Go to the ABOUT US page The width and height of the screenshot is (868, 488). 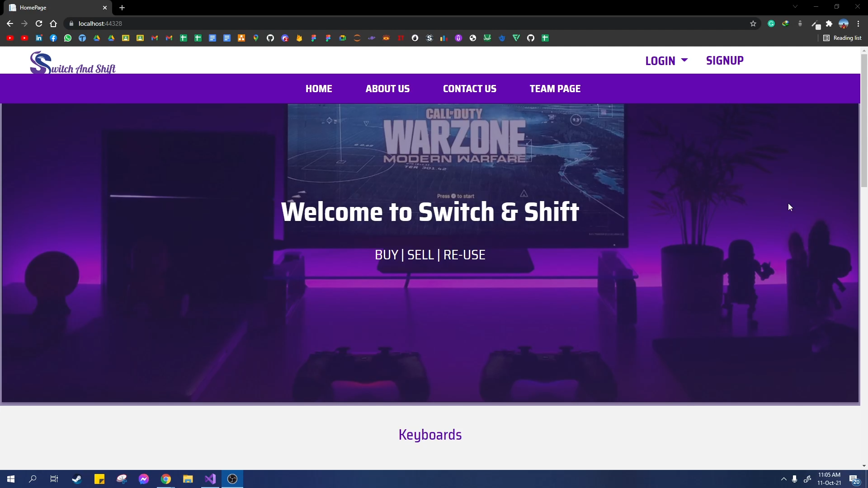(x=387, y=89)
